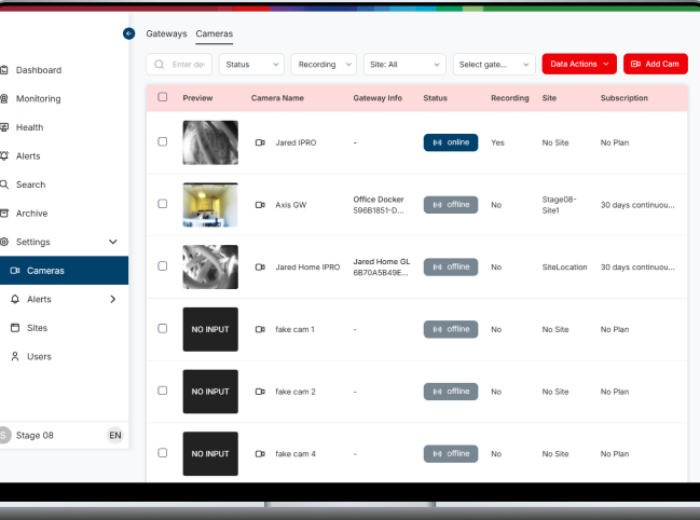This screenshot has width=700, height=520.
Task: Tick the Axis GW row checkbox
Action: tap(163, 204)
